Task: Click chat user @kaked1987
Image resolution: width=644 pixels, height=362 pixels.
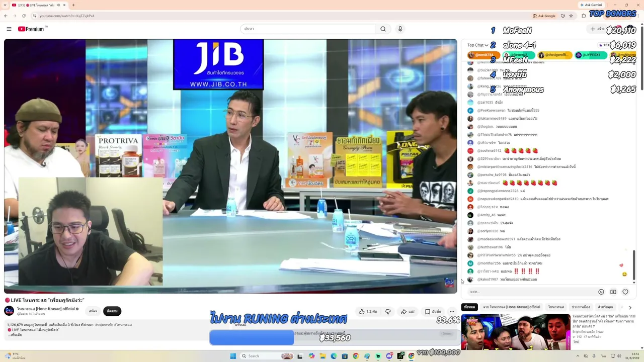Action: [488, 280]
